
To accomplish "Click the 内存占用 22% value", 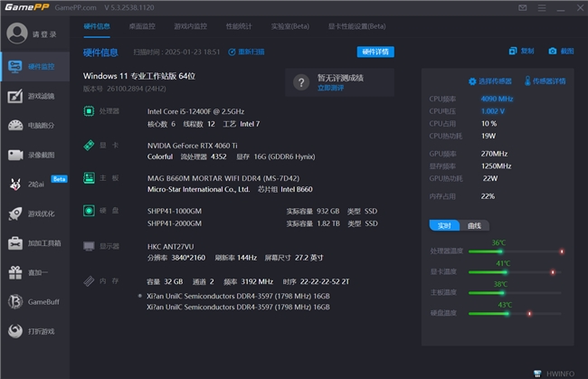I will click(488, 196).
